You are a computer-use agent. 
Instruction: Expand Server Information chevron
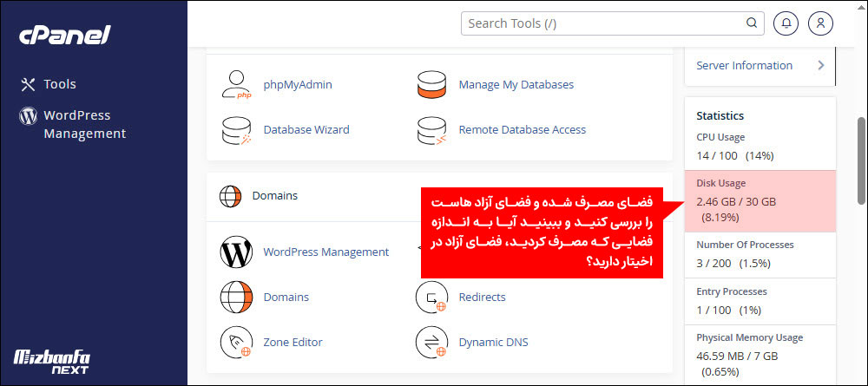tap(821, 65)
